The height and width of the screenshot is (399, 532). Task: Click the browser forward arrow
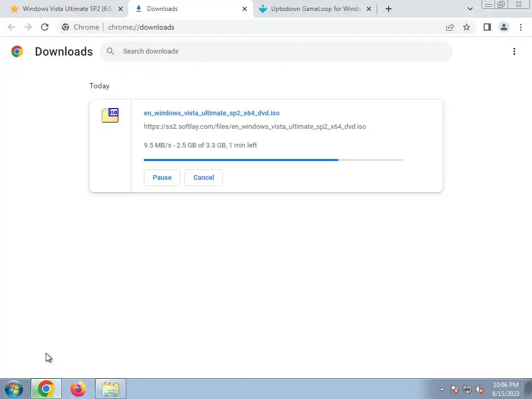click(x=28, y=27)
